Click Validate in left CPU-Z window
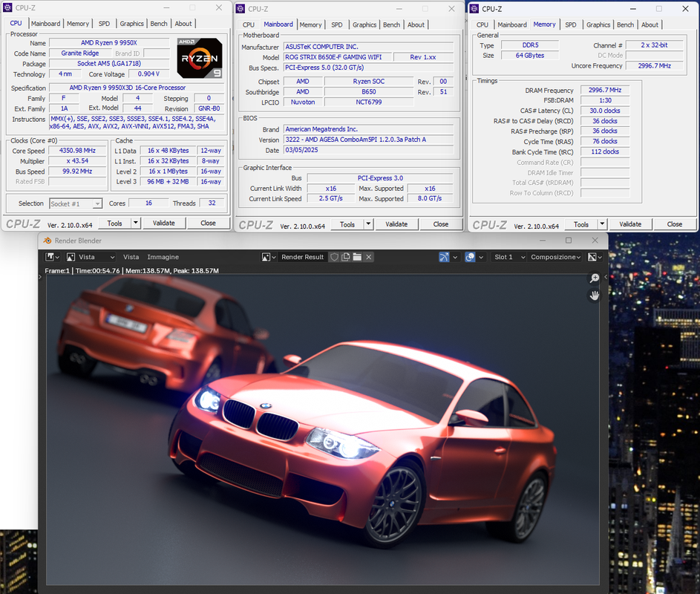 tap(164, 223)
